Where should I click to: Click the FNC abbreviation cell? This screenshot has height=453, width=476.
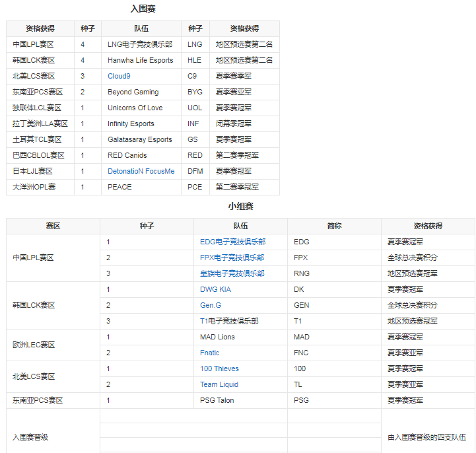[x=334, y=353]
